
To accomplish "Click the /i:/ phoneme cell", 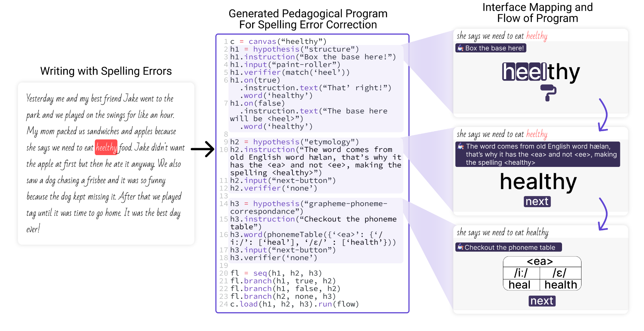I will [521, 273].
